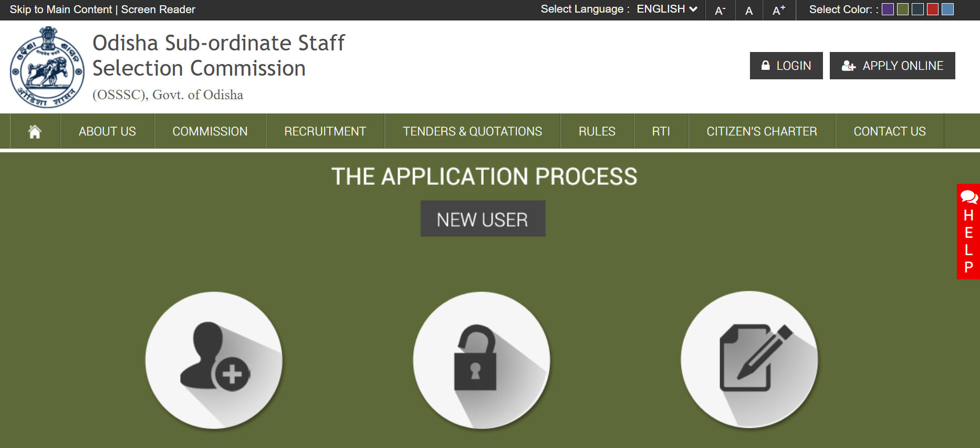Decrease font size with A- button

click(720, 10)
